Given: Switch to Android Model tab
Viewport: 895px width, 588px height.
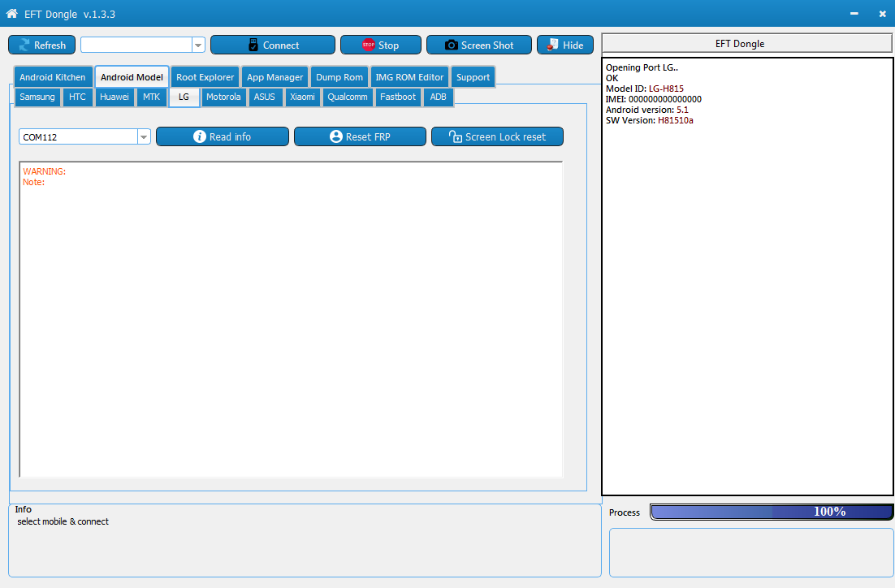Looking at the screenshot, I should click(132, 77).
